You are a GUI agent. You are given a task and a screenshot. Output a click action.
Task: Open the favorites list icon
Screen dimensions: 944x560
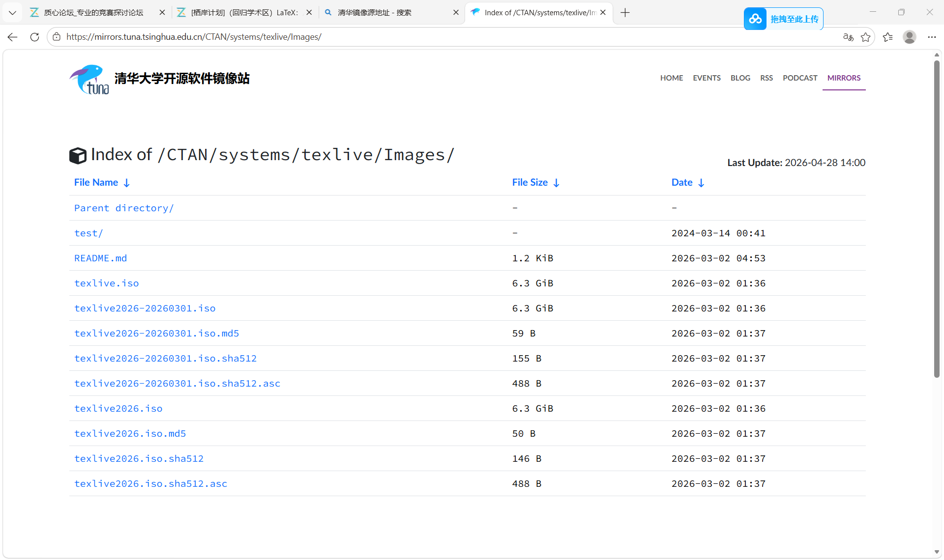click(887, 37)
